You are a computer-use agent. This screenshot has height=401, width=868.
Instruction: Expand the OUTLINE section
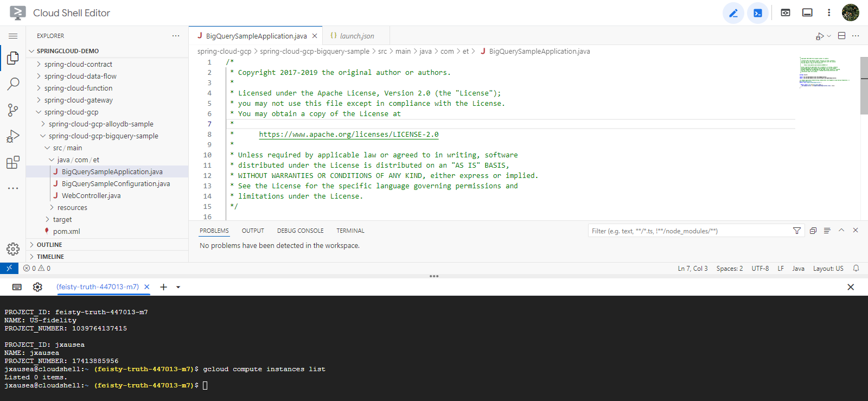click(x=107, y=245)
